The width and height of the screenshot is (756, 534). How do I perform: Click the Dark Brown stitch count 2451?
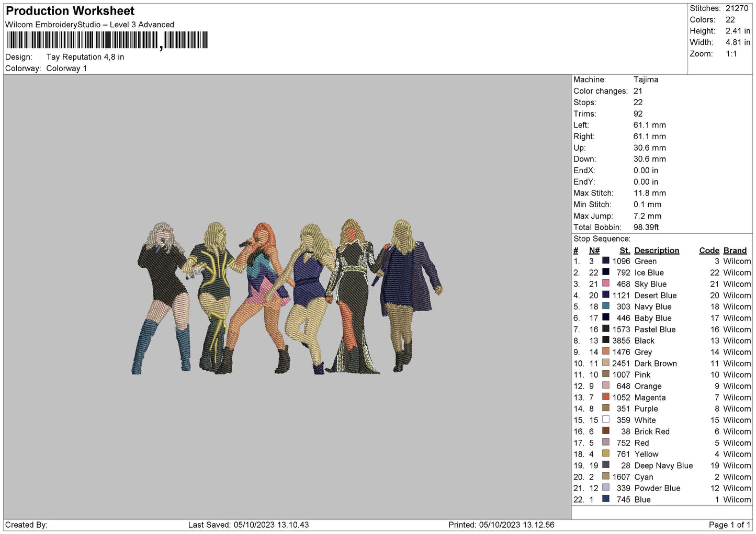coord(621,363)
